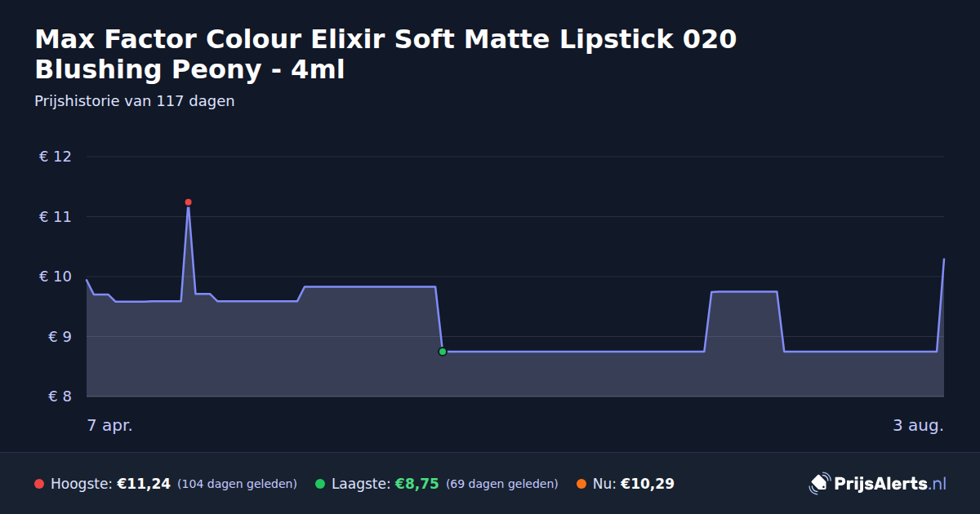Click the current price €10,29
980x514 pixels.
click(x=648, y=484)
